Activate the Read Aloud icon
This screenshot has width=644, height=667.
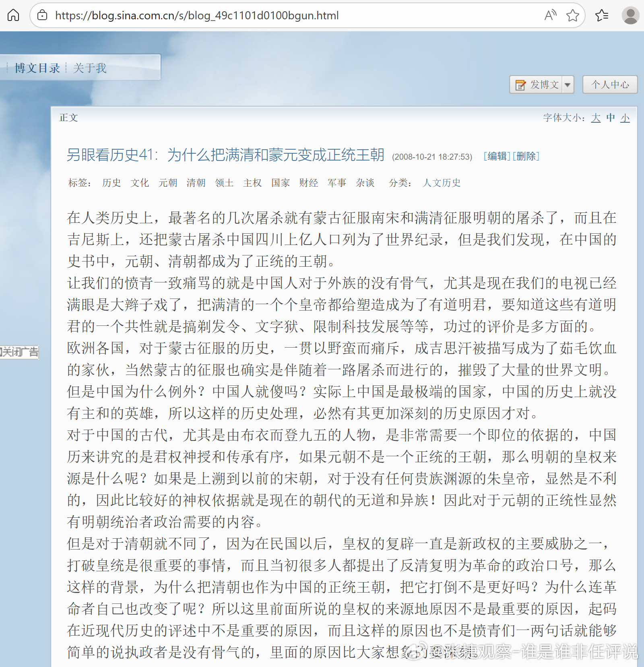point(550,15)
